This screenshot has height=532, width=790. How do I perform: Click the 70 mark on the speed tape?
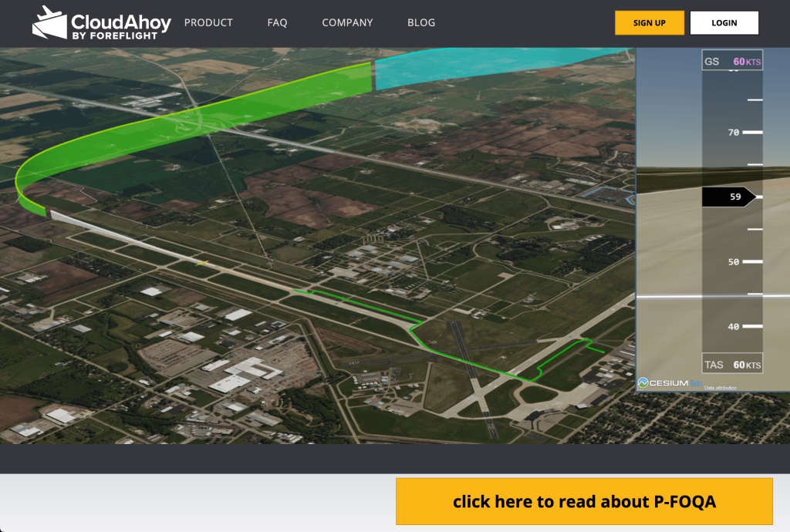(734, 133)
